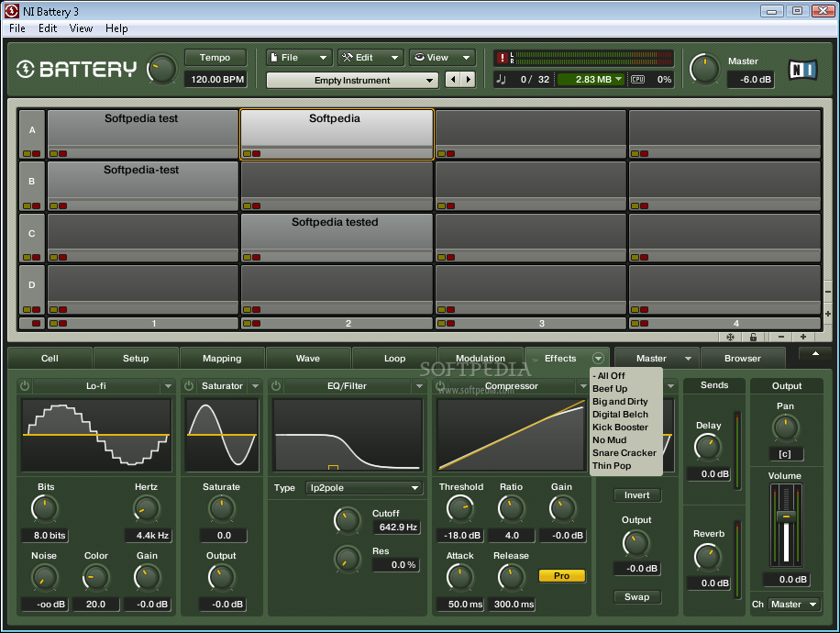Click the red indicator on column 3 header
Image resolution: width=840 pixels, height=633 pixels.
(450, 323)
